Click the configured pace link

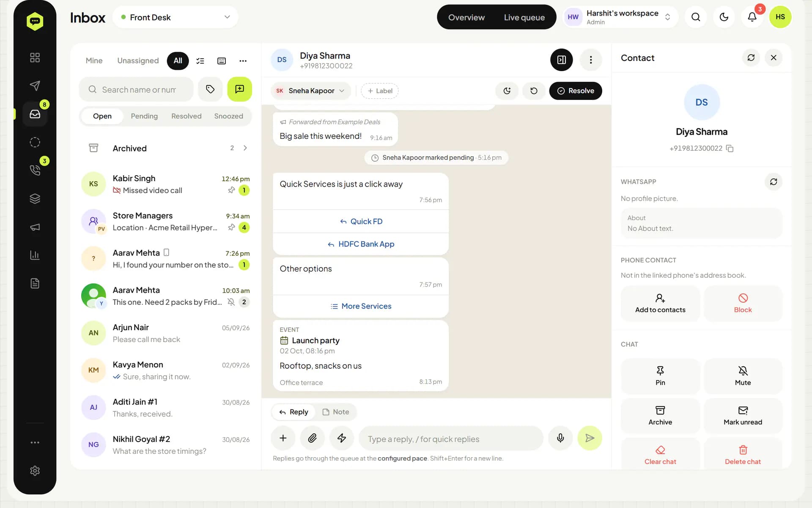coord(402,458)
